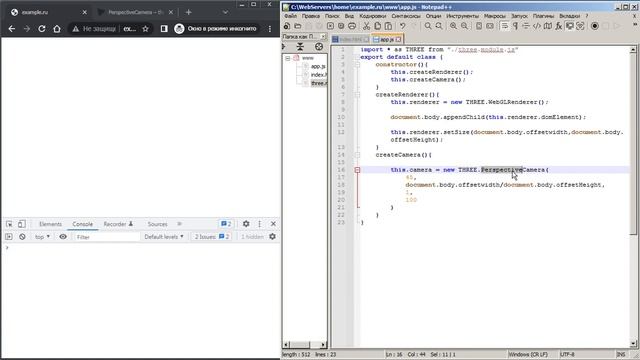640x360 pixels.
Task: Collapse the www folder tree node
Action: click(x=288, y=58)
